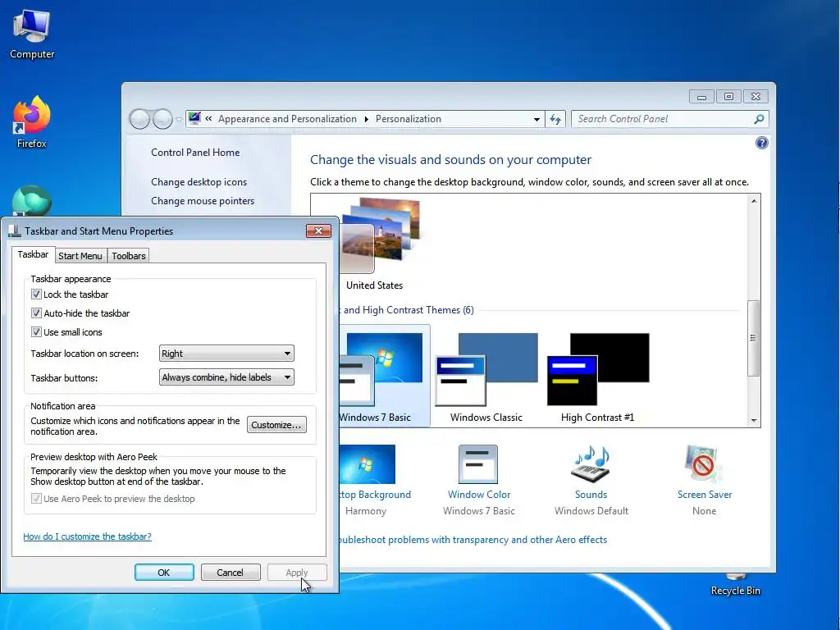Open Taskbar buttons combine dropdown
Image resolution: width=840 pixels, height=630 pixels.
(226, 377)
